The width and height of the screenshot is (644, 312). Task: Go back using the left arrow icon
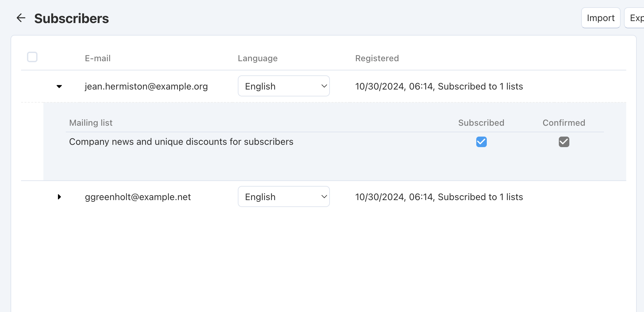[21, 18]
